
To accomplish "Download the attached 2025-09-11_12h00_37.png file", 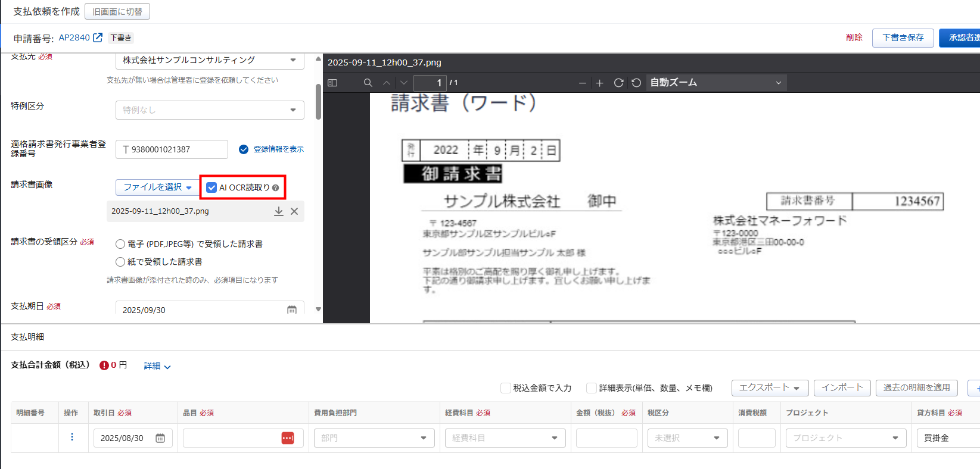I will tap(278, 211).
